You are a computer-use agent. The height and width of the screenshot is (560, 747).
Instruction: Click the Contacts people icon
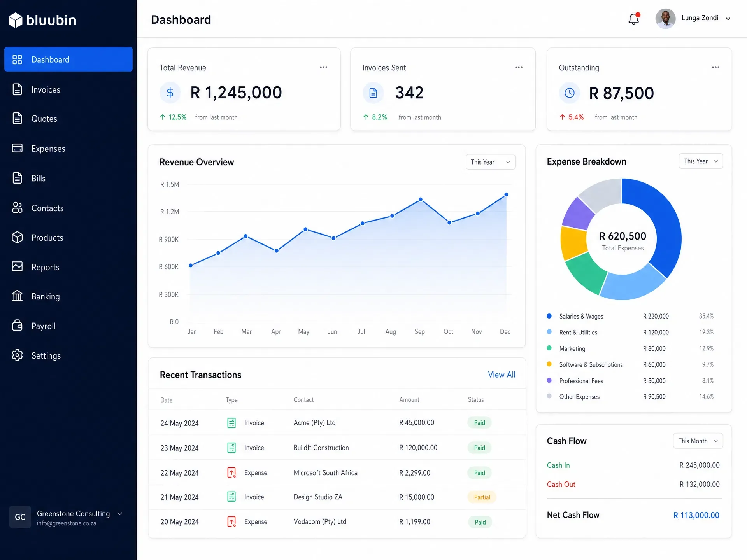[17, 208]
